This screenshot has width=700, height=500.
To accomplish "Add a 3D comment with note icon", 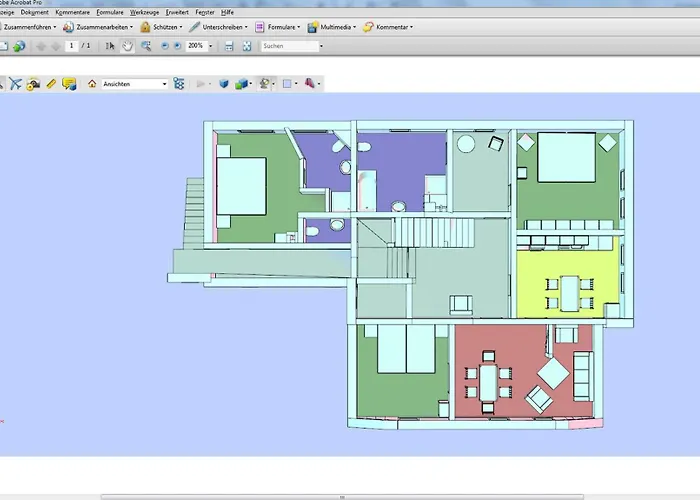I will (x=68, y=84).
